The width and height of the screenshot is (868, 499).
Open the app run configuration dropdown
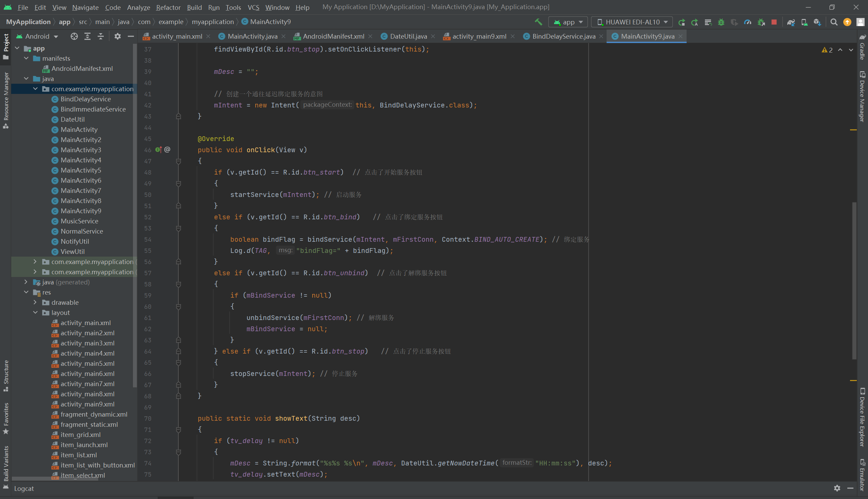coord(568,22)
